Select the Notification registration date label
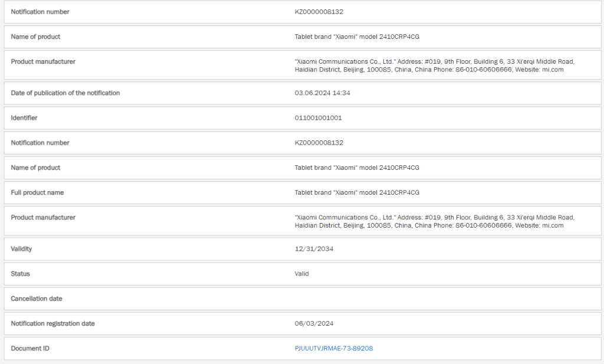This screenshot has width=604, height=364. coord(53,323)
